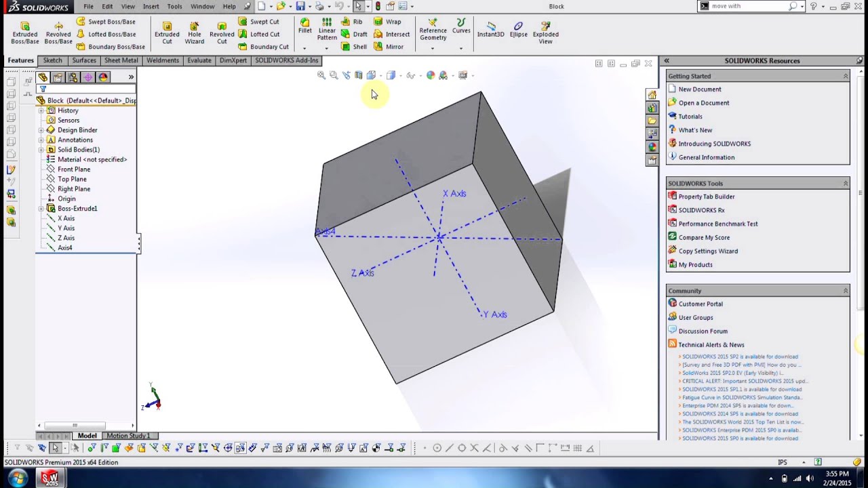Click Edit Appearance sphere in view toolbar
Screen dimensions: 868x488
click(x=431, y=75)
